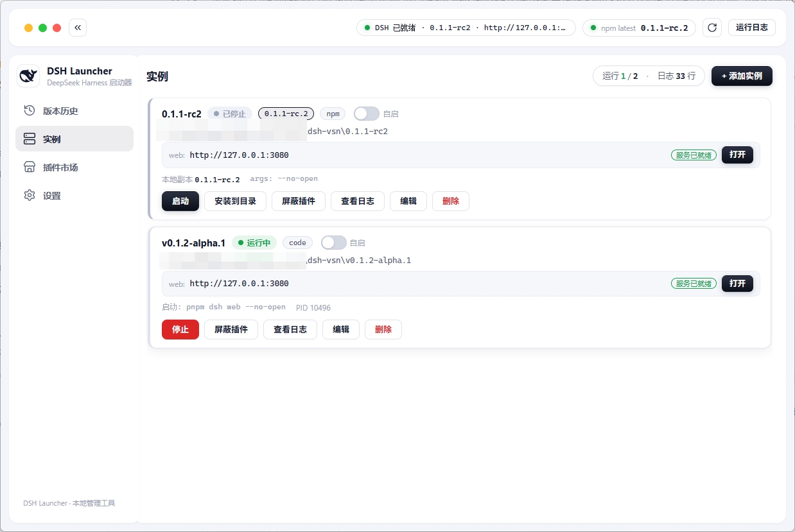Delete the 0.1.1-rc2 instance with 删除
The width and height of the screenshot is (795, 532).
coord(451,201)
